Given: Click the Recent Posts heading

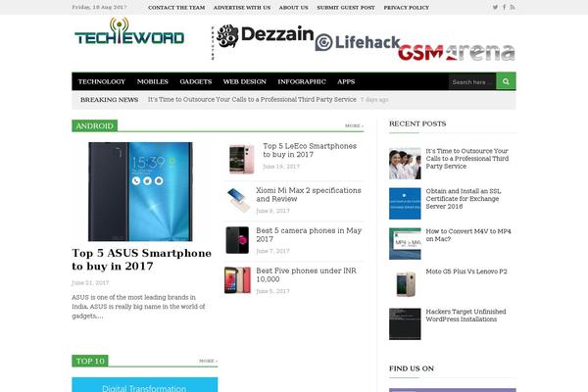Looking at the screenshot, I should click(417, 123).
